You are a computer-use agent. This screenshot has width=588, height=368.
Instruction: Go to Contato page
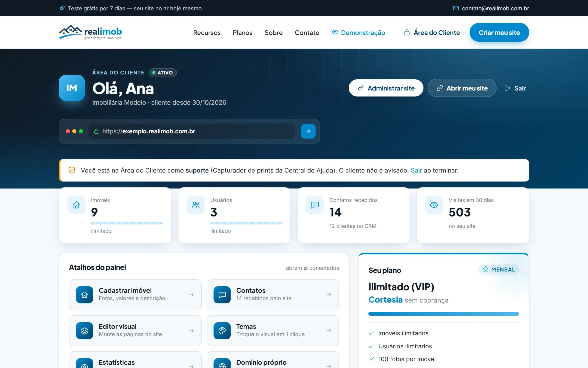[x=307, y=32]
